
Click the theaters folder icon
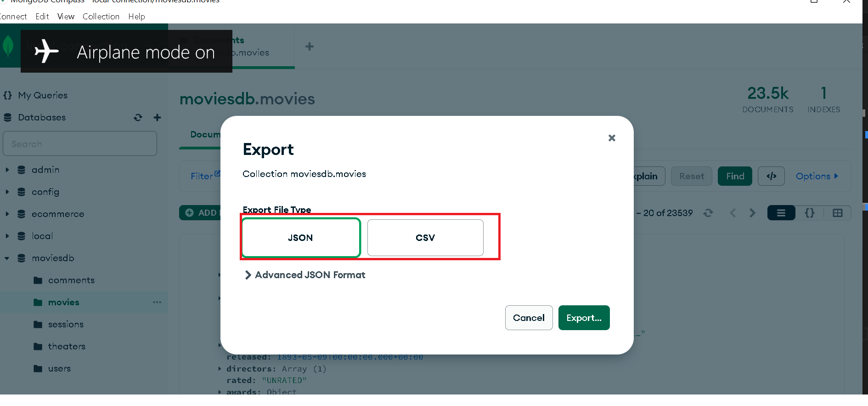coord(38,346)
